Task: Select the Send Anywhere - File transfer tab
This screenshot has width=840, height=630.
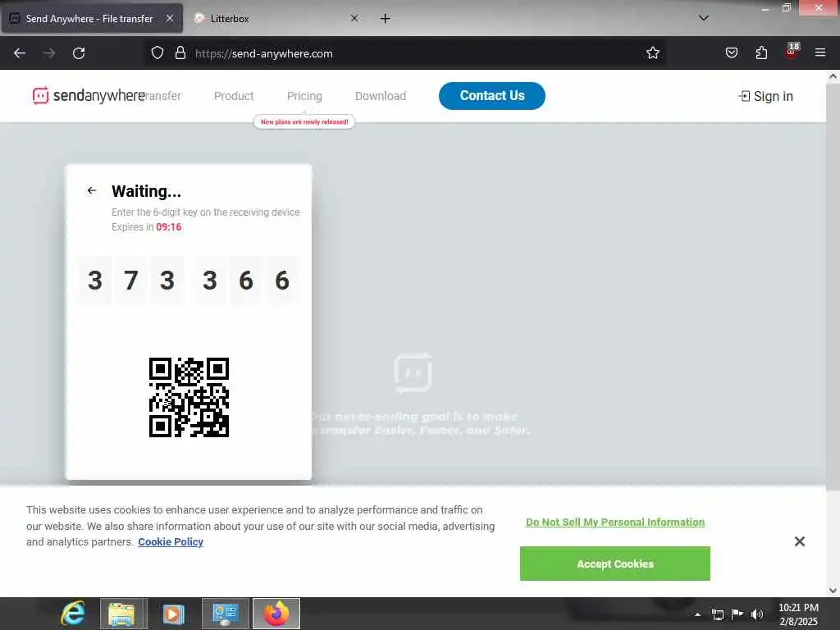Action: tap(92, 18)
